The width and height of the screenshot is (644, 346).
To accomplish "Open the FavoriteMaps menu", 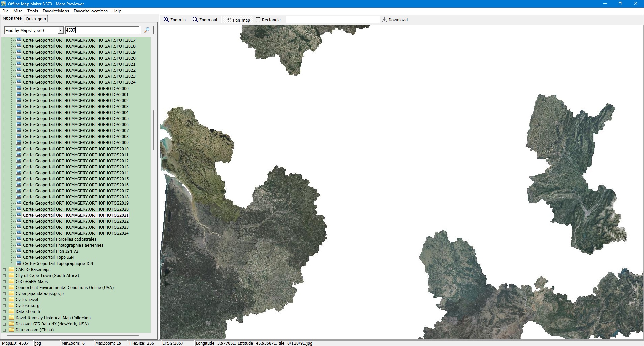I will (x=56, y=11).
